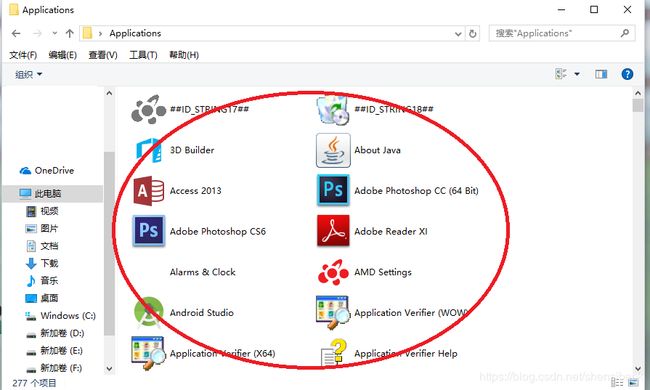Toggle the preview pane
Screen dimensions: 650x390
pyautogui.click(x=601, y=74)
